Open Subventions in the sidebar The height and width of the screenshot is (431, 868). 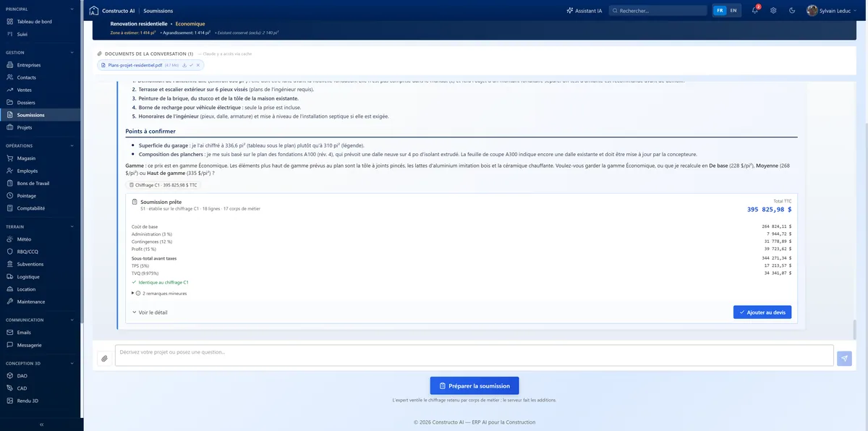click(41, 264)
